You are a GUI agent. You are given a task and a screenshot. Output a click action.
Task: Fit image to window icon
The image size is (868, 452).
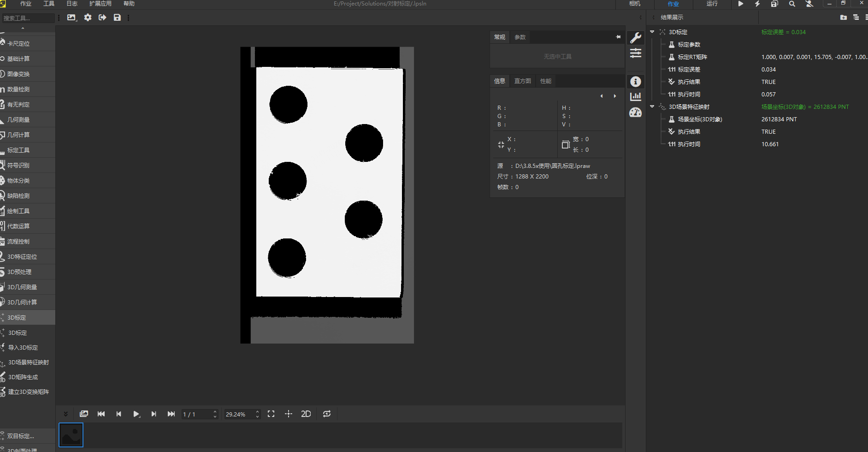(x=271, y=414)
